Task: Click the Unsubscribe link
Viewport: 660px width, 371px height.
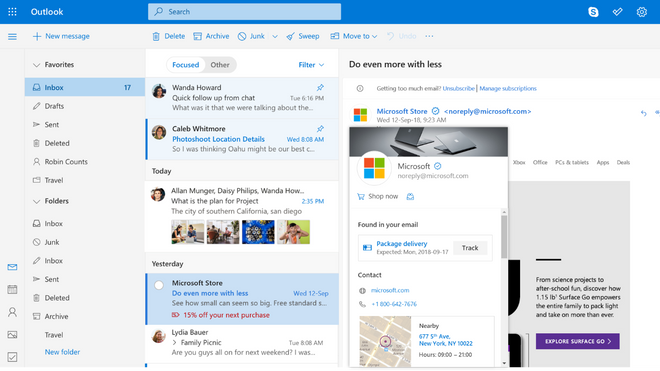Action: point(458,88)
